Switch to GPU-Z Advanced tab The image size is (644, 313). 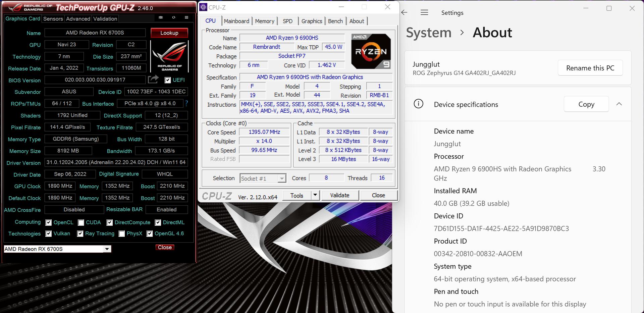pyautogui.click(x=78, y=19)
